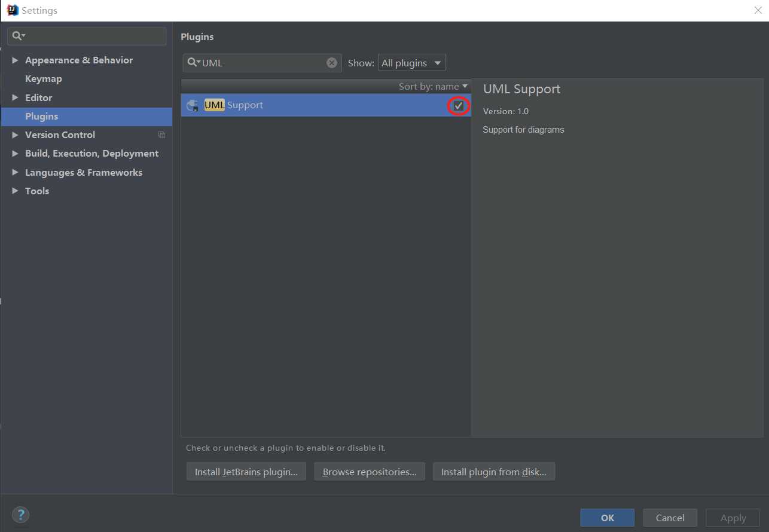Image resolution: width=769 pixels, height=532 pixels.
Task: Select Keymap in settings tree
Action: (44, 79)
